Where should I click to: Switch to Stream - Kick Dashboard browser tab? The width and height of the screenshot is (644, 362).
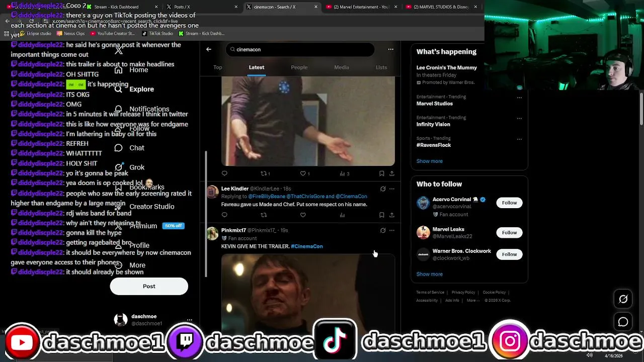(x=121, y=7)
